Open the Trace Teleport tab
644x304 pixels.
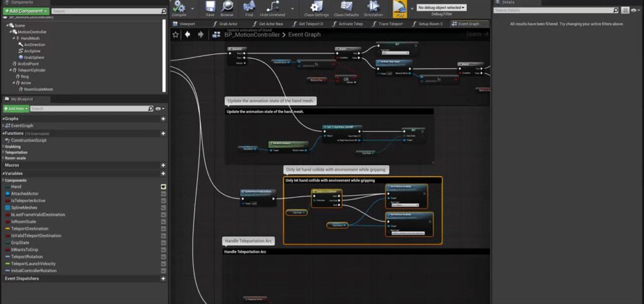tap(387, 24)
